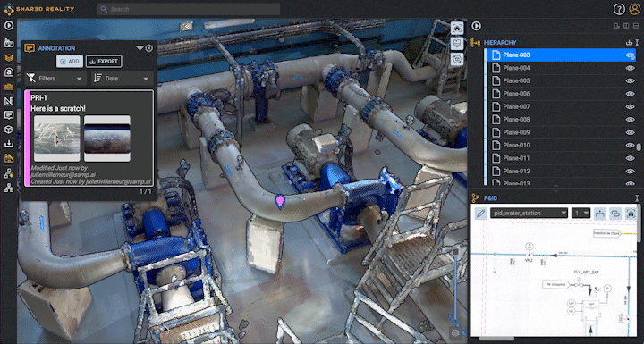Open the auto-classify nodes sparkle sidebar icon
Viewport: 644px width, 344px height.
[x=9, y=173]
